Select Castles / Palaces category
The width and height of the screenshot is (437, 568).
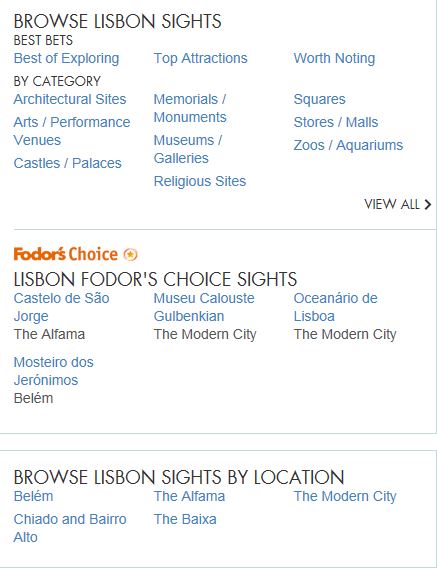pyautogui.click(x=67, y=163)
